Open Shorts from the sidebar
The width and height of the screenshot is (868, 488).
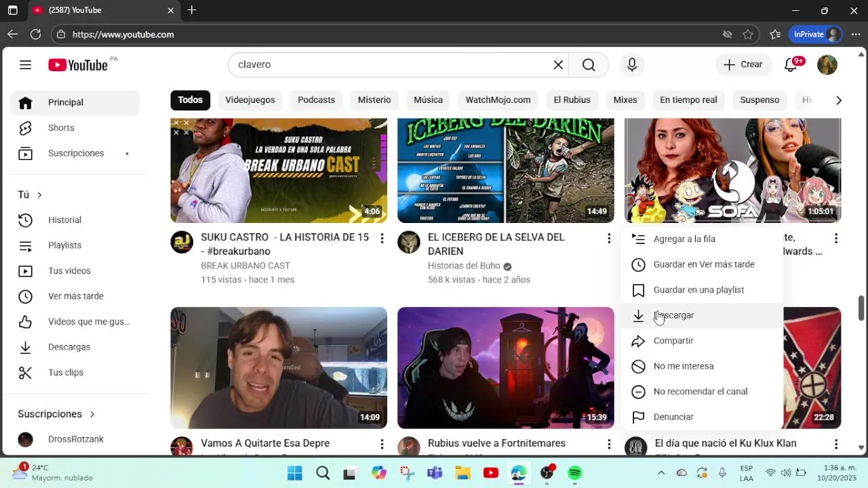pyautogui.click(x=75, y=127)
